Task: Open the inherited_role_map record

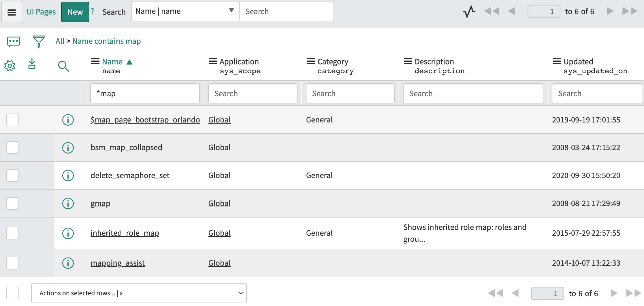Action: [x=125, y=233]
